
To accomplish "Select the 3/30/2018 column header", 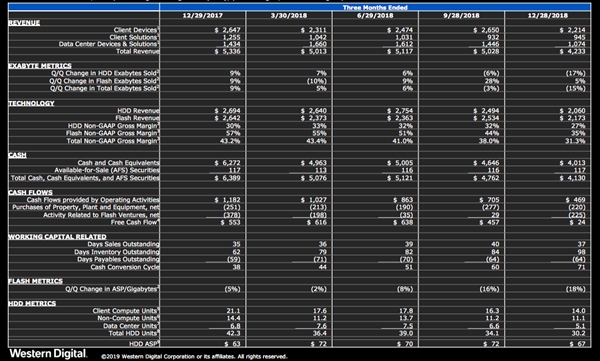I will pyautogui.click(x=289, y=16).
